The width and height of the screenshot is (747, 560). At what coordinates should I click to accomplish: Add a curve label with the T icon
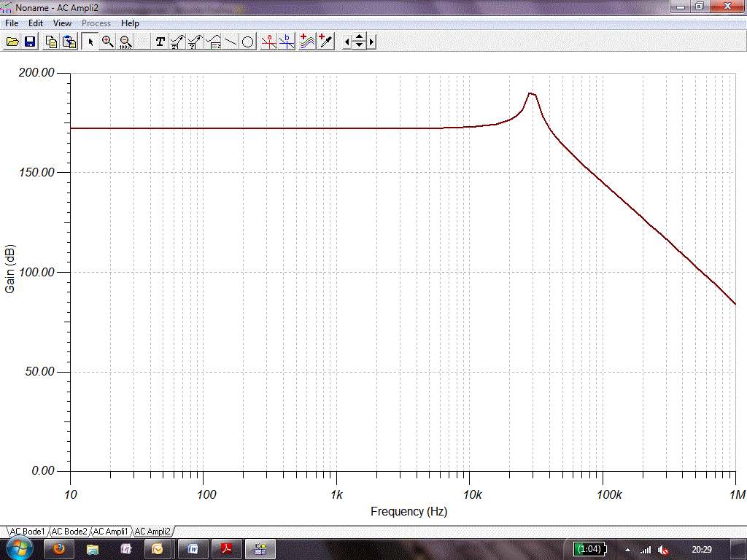pos(178,42)
